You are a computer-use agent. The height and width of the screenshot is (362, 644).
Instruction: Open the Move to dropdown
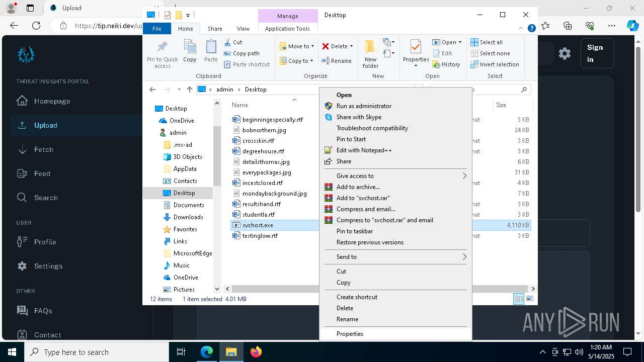tap(297, 46)
